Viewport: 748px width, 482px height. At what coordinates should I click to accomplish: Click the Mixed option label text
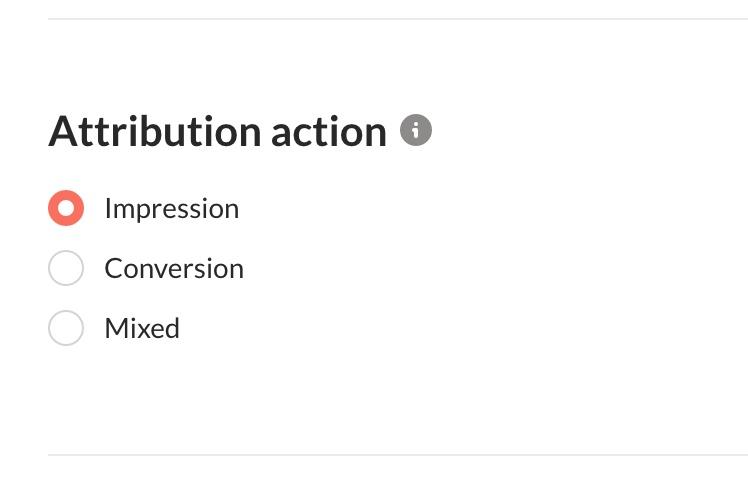click(142, 328)
